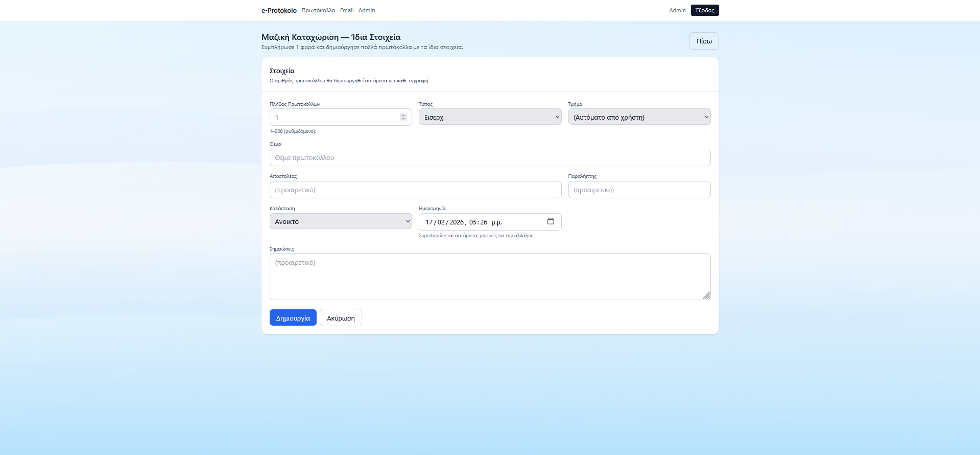This screenshot has width=980, height=455.
Task: Click the e-Protokolo brand logo link
Action: [x=279, y=10]
